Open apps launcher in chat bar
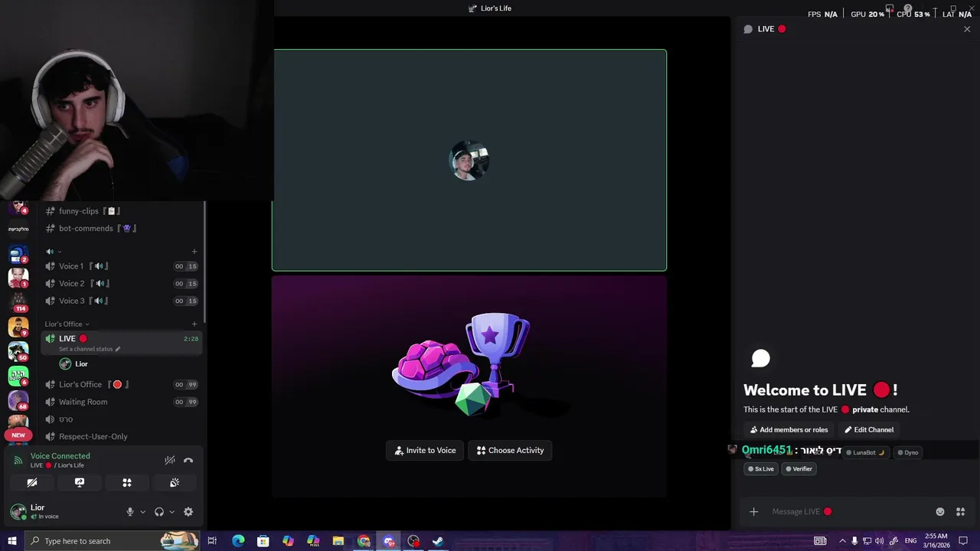980x551 pixels. point(960,512)
